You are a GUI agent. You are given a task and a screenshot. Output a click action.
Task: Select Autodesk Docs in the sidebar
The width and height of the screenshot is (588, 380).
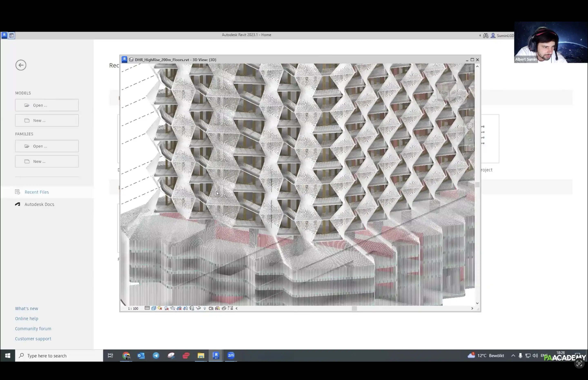pos(39,204)
